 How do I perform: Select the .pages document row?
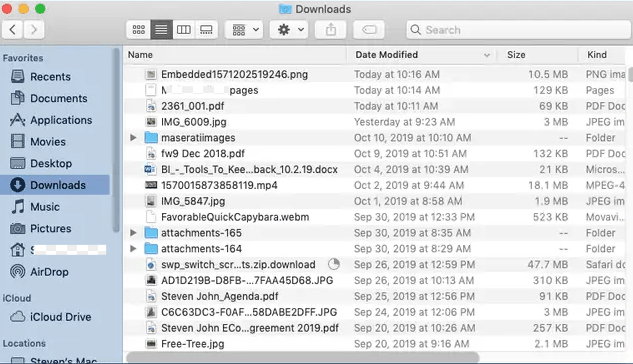375,90
